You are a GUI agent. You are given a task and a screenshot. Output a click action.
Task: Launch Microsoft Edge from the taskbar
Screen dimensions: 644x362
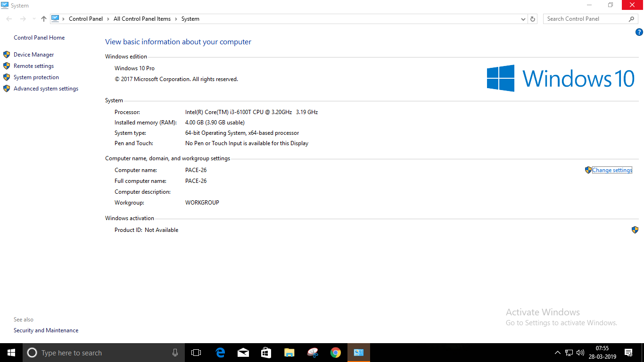click(x=220, y=353)
